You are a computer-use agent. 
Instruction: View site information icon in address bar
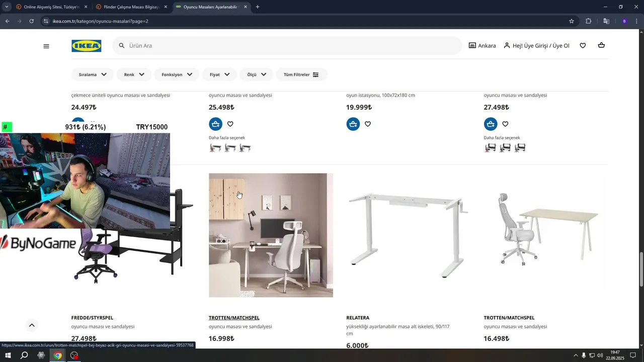(x=46, y=21)
